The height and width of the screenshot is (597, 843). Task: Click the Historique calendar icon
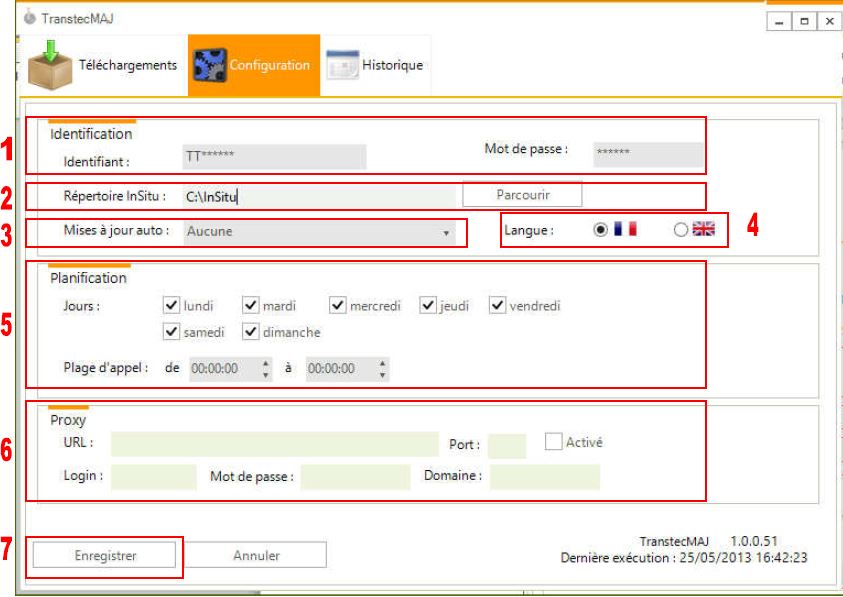(344, 66)
